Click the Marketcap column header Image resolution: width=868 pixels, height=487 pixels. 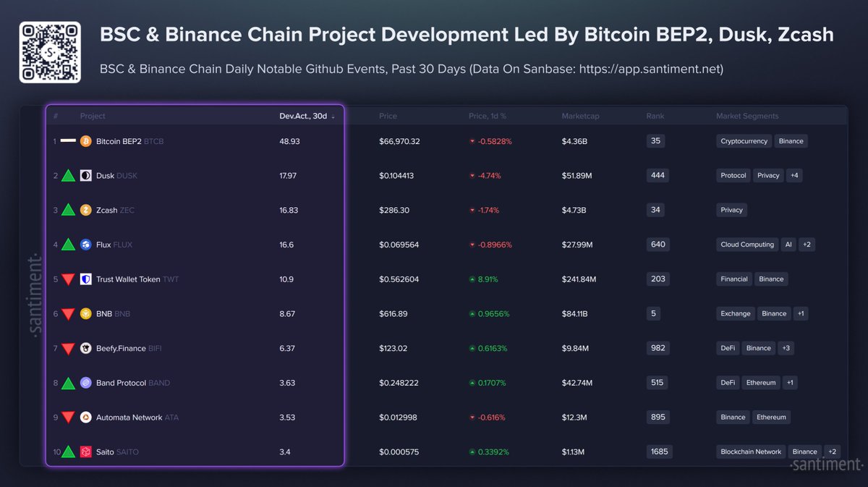click(580, 117)
